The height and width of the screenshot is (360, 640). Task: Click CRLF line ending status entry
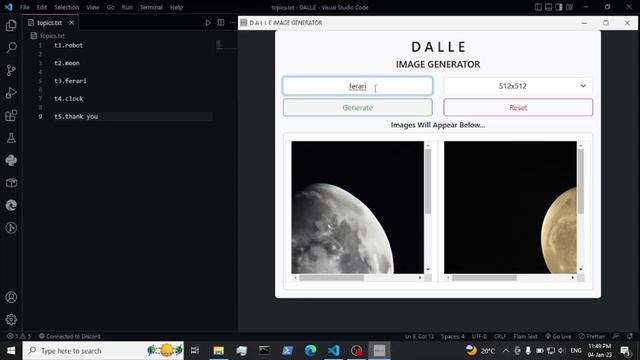(x=500, y=336)
